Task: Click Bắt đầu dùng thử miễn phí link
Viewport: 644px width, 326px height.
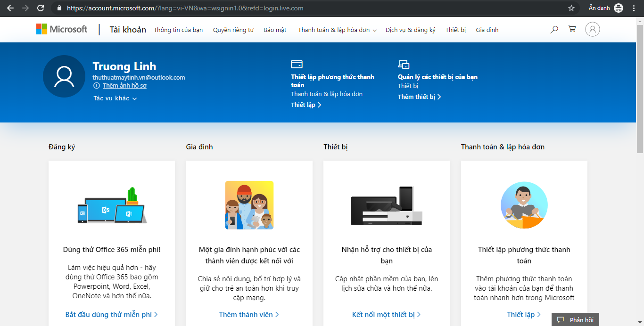Action: click(x=111, y=314)
